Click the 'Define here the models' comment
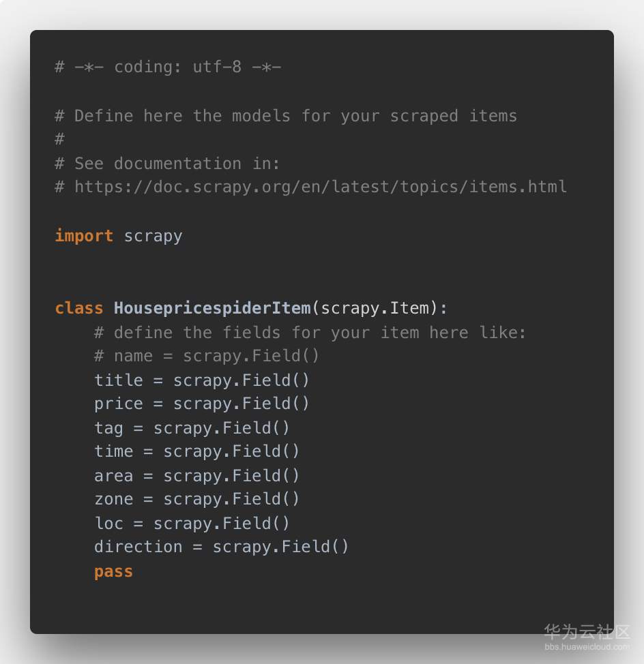The width and height of the screenshot is (644, 664). click(286, 116)
